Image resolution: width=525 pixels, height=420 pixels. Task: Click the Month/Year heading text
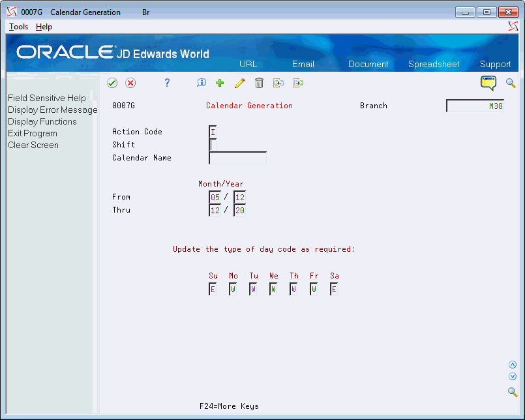pyautogui.click(x=221, y=184)
